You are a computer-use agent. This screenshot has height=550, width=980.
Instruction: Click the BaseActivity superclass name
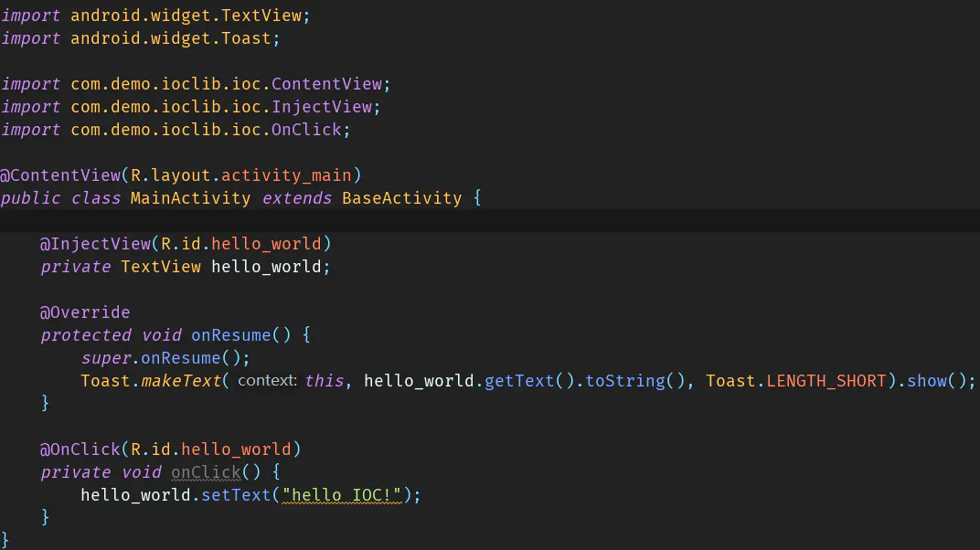click(x=402, y=198)
